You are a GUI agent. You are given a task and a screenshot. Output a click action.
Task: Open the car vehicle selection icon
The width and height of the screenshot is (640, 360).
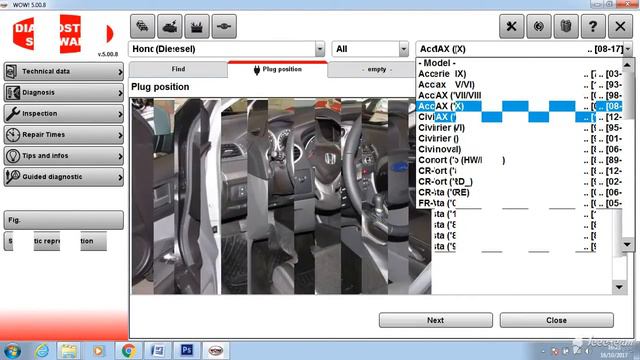tap(142, 27)
